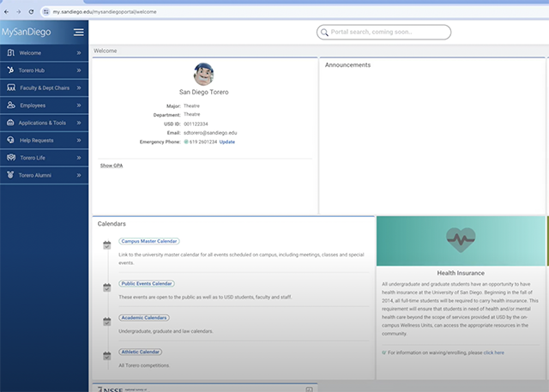Click the site info icon in address bar

45,12
